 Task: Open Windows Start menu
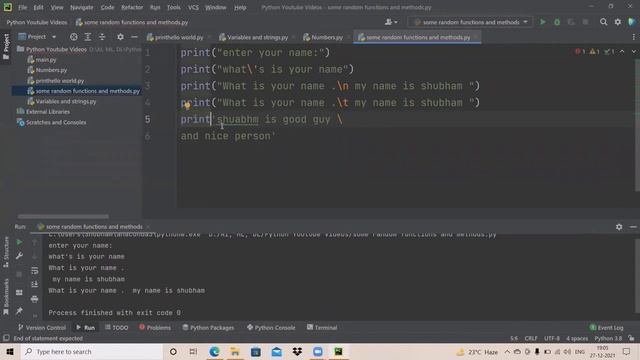10,351
